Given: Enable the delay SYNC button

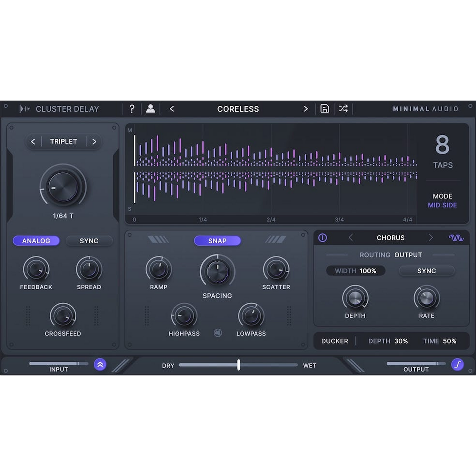Looking at the screenshot, I should click(89, 241).
